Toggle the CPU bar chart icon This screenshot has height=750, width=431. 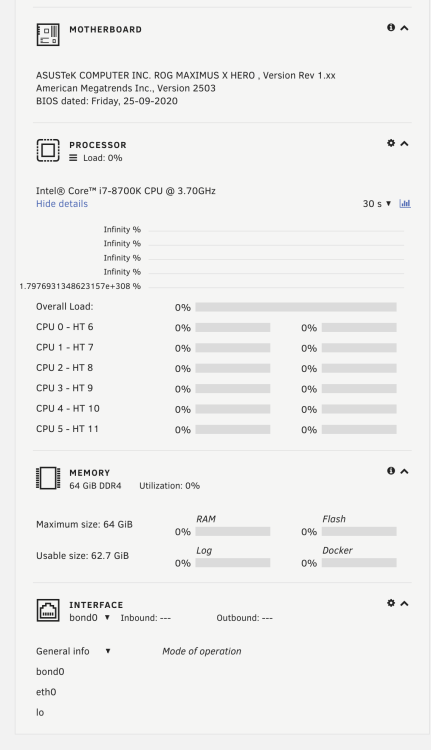click(x=405, y=204)
